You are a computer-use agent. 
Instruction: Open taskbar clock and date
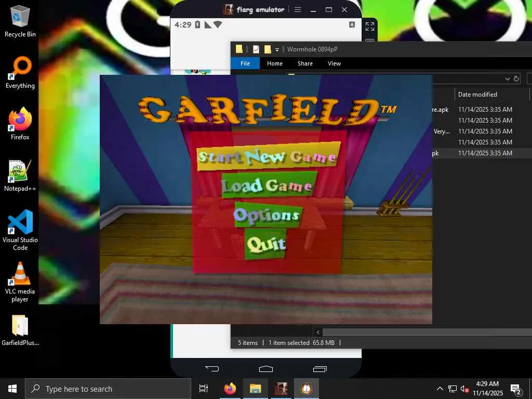[487, 389]
